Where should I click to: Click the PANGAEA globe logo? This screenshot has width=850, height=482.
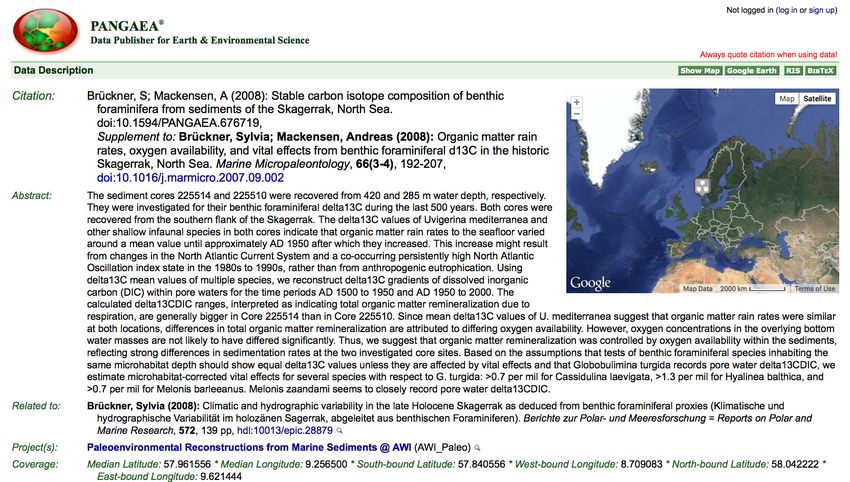coord(46,30)
